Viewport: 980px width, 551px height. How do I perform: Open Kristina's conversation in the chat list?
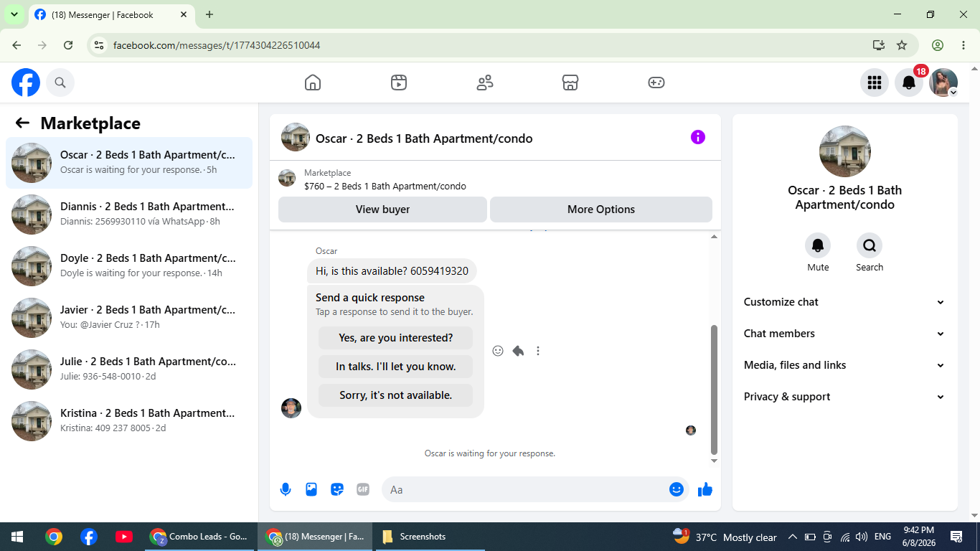(x=129, y=421)
